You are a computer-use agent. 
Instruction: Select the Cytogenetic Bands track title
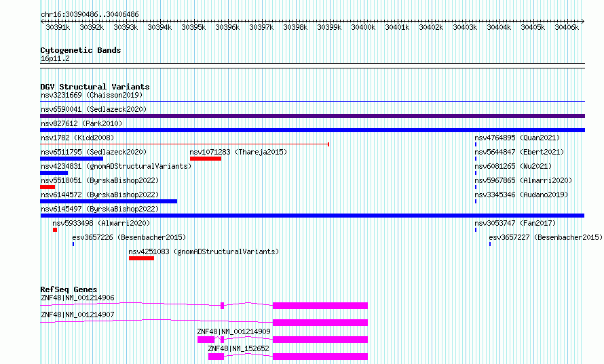(81, 50)
